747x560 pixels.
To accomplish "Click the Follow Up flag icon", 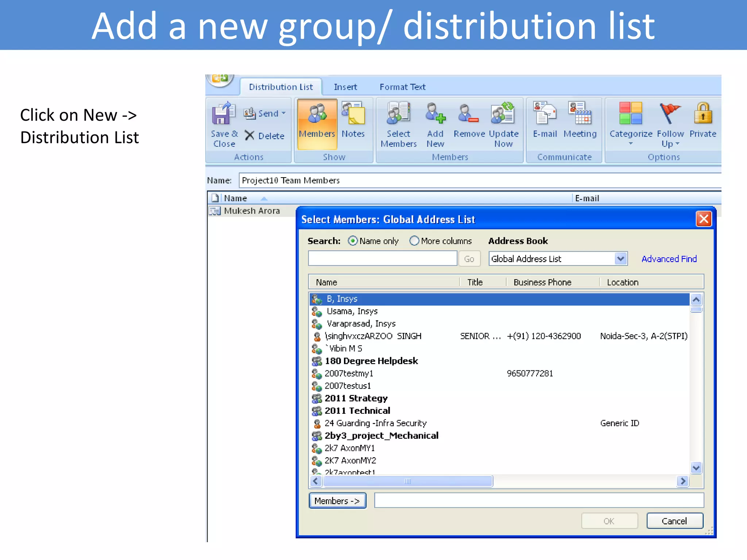I will pyautogui.click(x=670, y=113).
